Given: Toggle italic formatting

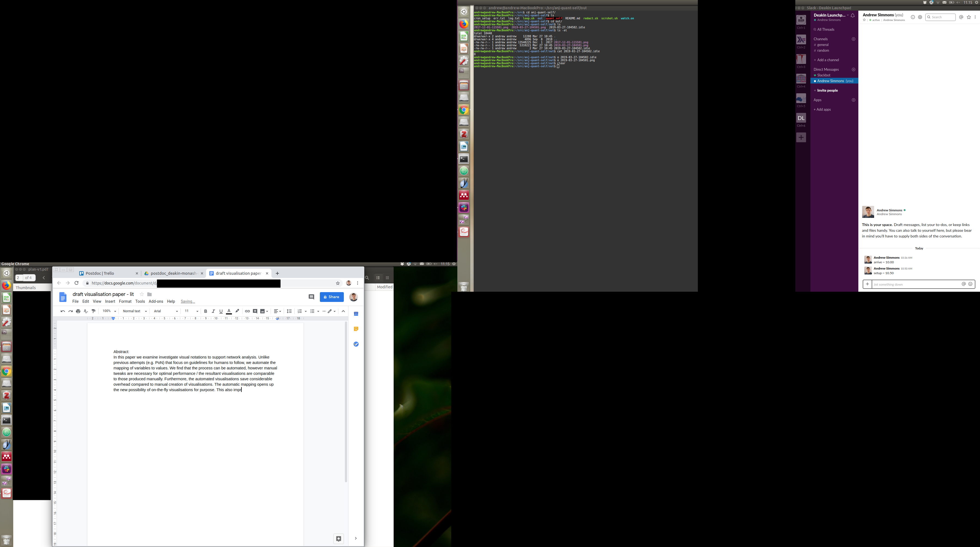Looking at the screenshot, I should pyautogui.click(x=213, y=311).
